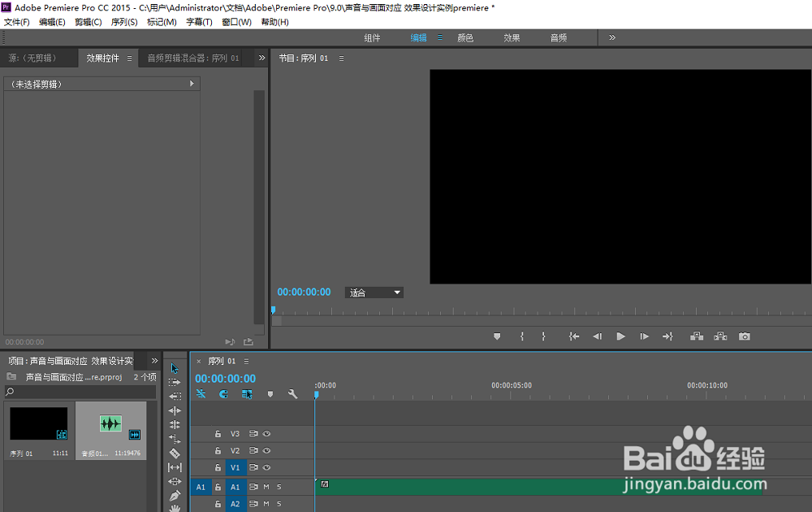Toggle sync lock on V3 track

pyautogui.click(x=253, y=434)
